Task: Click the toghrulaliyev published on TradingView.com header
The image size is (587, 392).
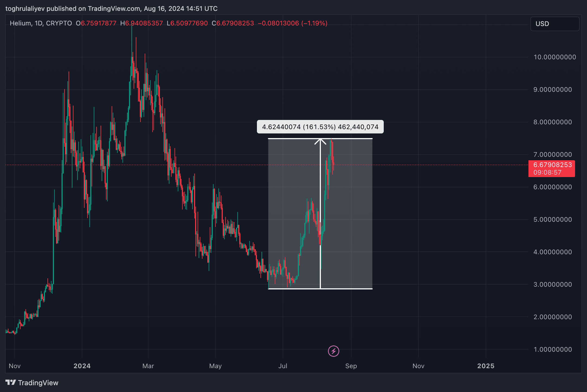Action: tap(111, 9)
